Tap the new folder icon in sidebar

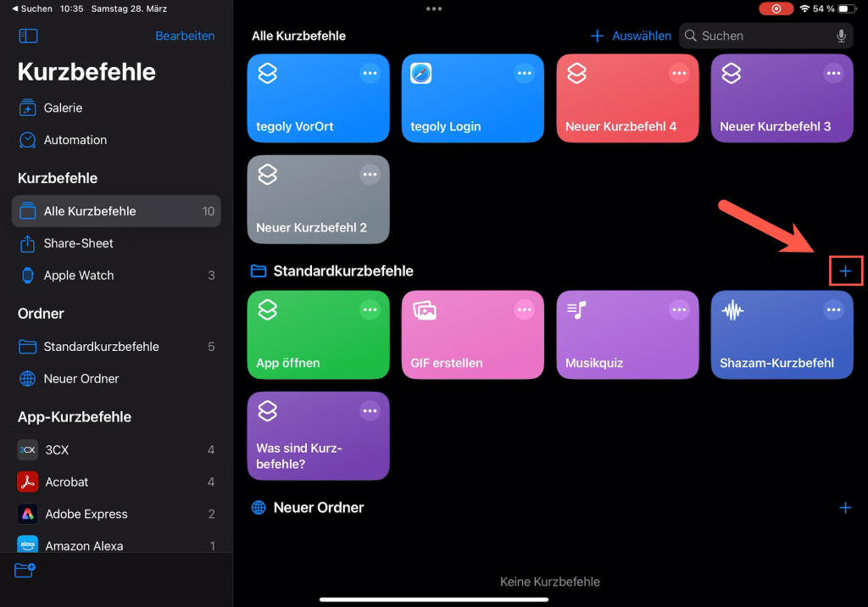click(x=25, y=571)
